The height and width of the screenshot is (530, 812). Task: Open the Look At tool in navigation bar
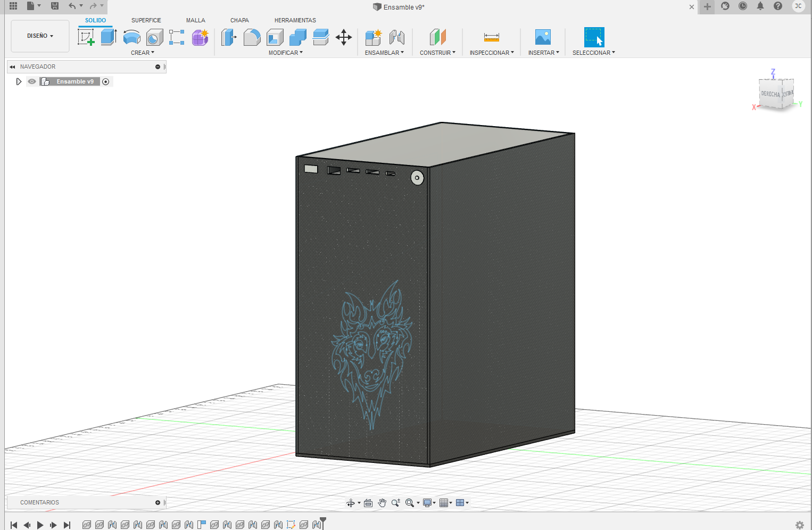pos(368,503)
